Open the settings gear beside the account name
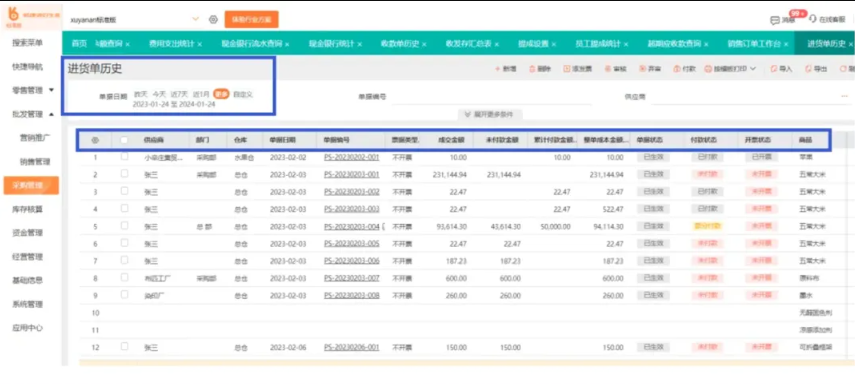 (213, 20)
